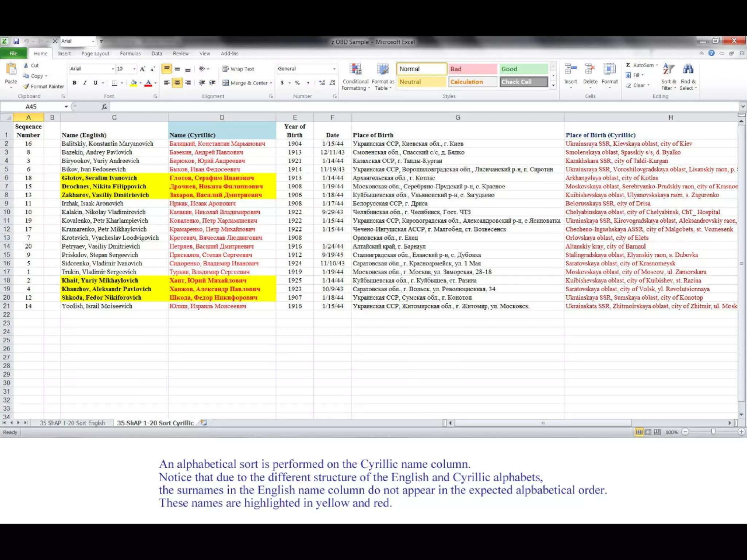747x560 pixels.
Task: Switch to the Page Layout tab
Action: click(x=95, y=54)
